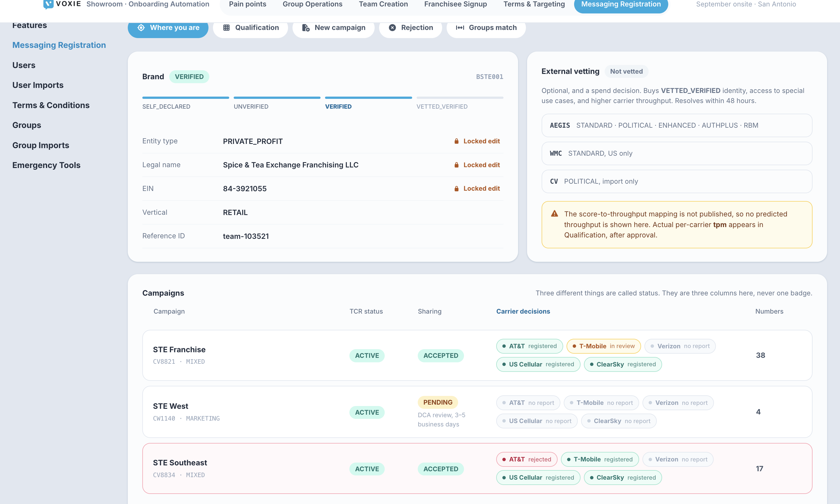Click the grid icon beside Qualification

[x=226, y=28]
